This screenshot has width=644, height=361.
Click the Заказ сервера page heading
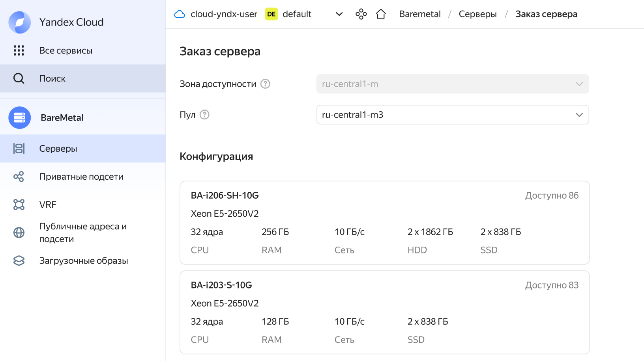click(220, 51)
